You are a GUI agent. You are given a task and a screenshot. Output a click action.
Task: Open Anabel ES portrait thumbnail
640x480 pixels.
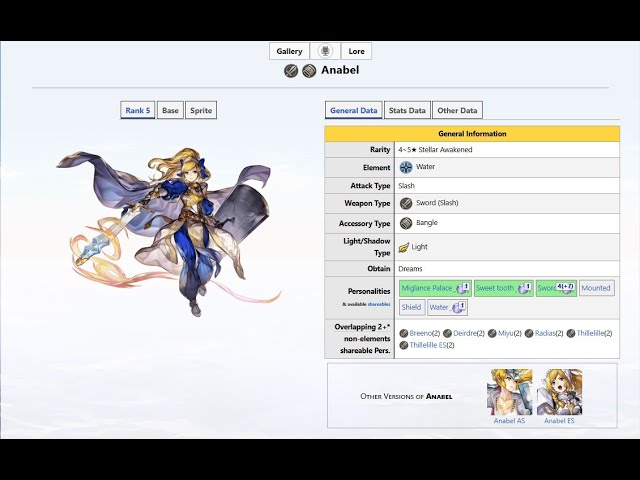(559, 392)
